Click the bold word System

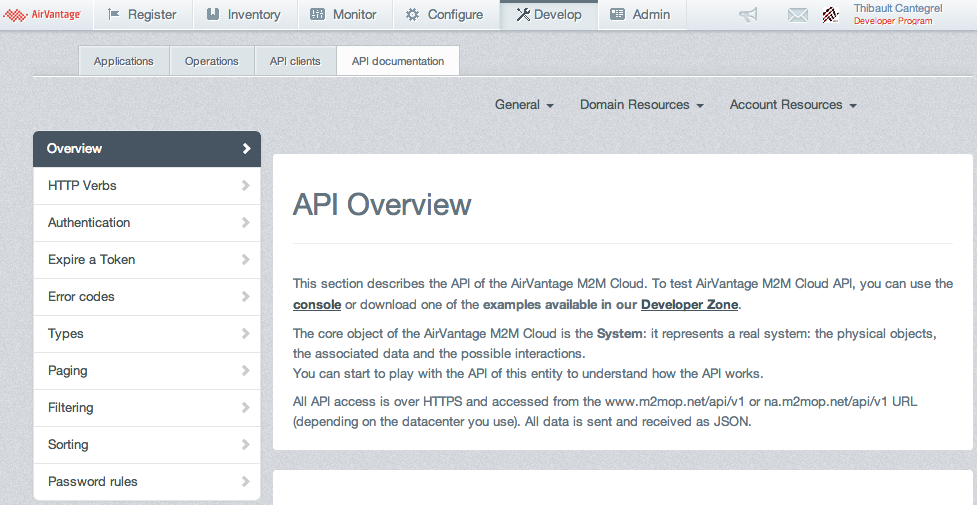point(619,334)
